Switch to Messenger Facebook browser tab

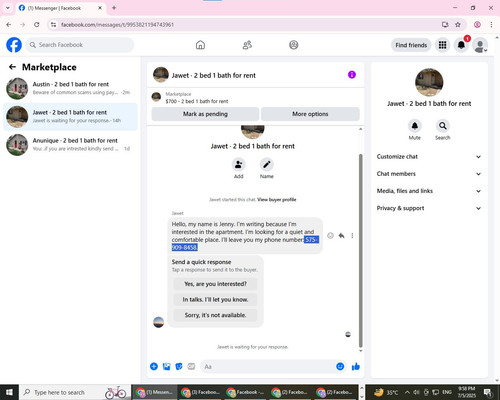(61, 8)
